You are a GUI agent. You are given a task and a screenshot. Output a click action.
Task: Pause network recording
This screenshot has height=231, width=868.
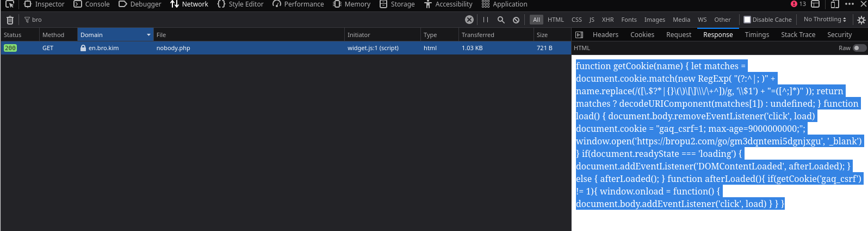coord(486,20)
